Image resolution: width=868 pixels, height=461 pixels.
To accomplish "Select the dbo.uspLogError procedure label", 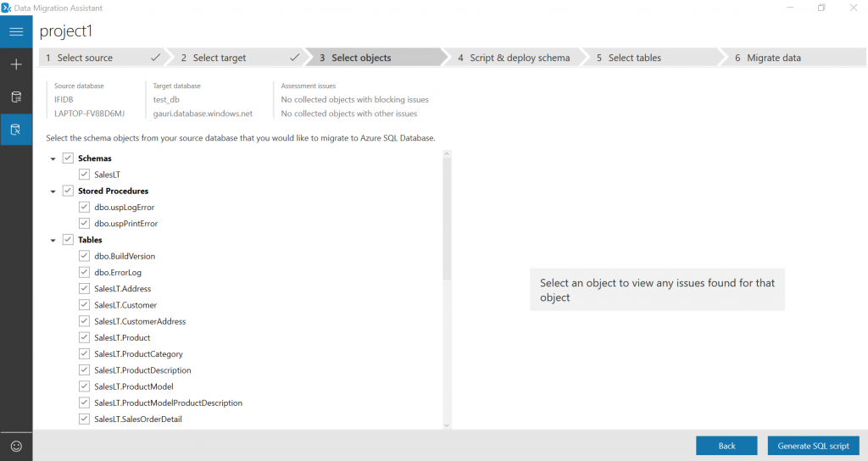I will [x=125, y=207].
